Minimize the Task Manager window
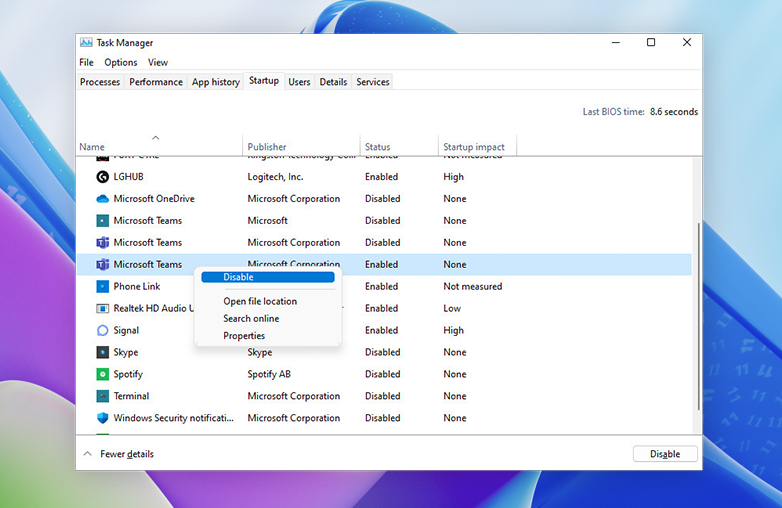The image size is (782, 508). [615, 42]
